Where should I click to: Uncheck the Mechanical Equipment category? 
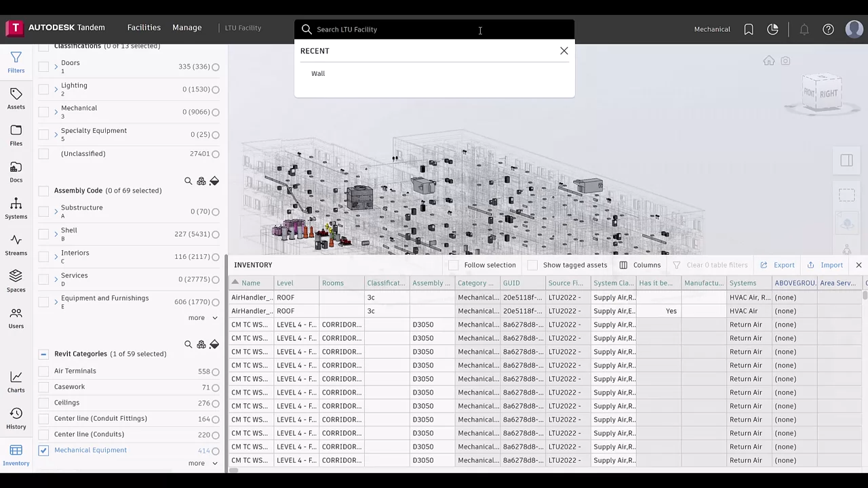click(x=43, y=450)
